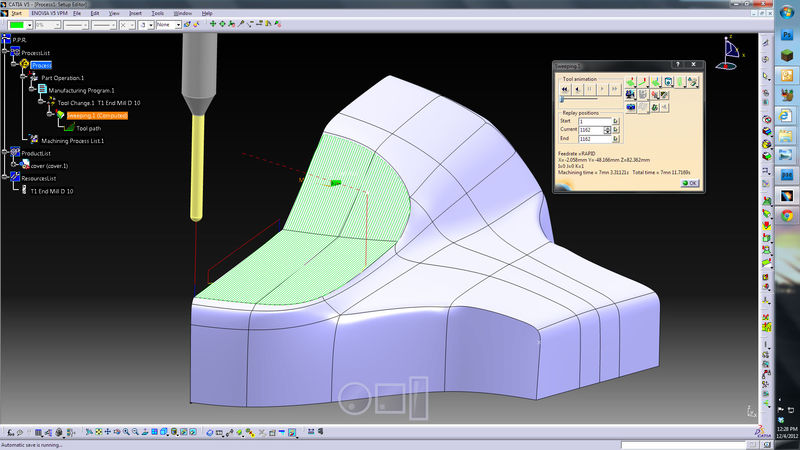This screenshot has width=800, height=450.
Task: Open the 0% transparency dropdown
Action: [x=57, y=25]
